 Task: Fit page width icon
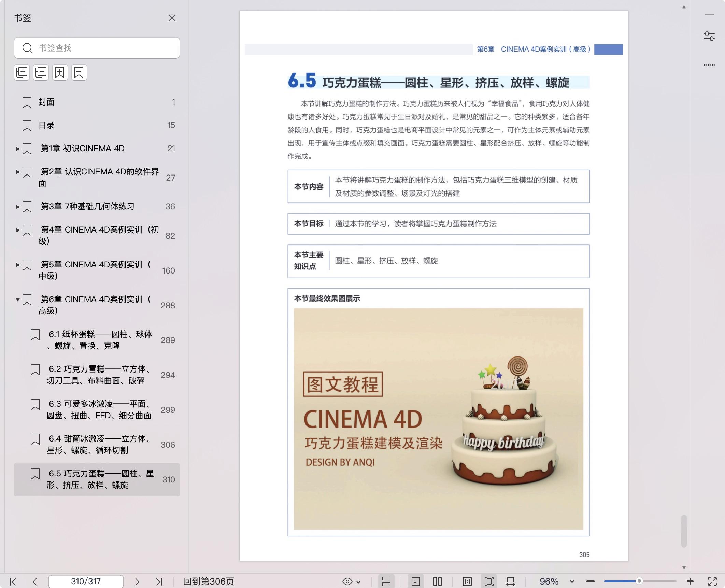coord(511,582)
